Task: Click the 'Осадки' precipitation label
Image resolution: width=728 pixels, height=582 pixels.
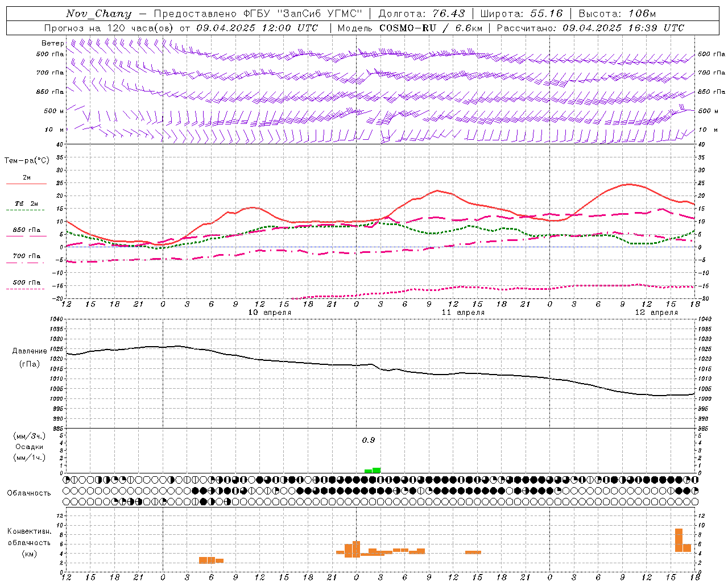Action: click(30, 447)
